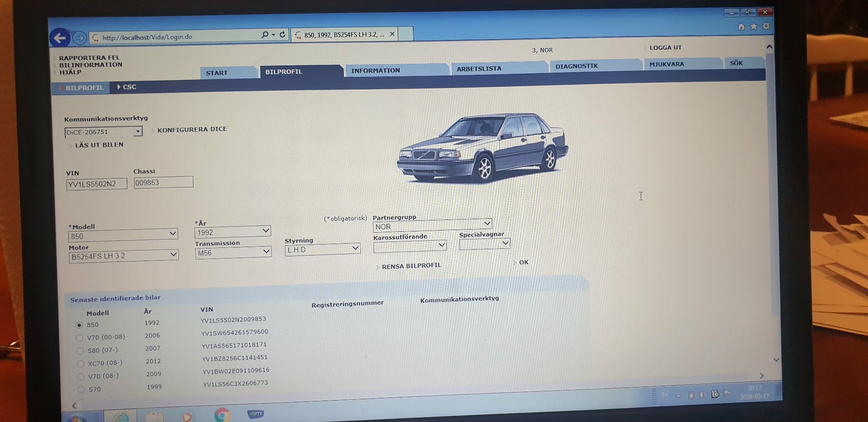Click the browser back arrow button
Image resolution: width=868 pixels, height=422 pixels.
coord(59,38)
